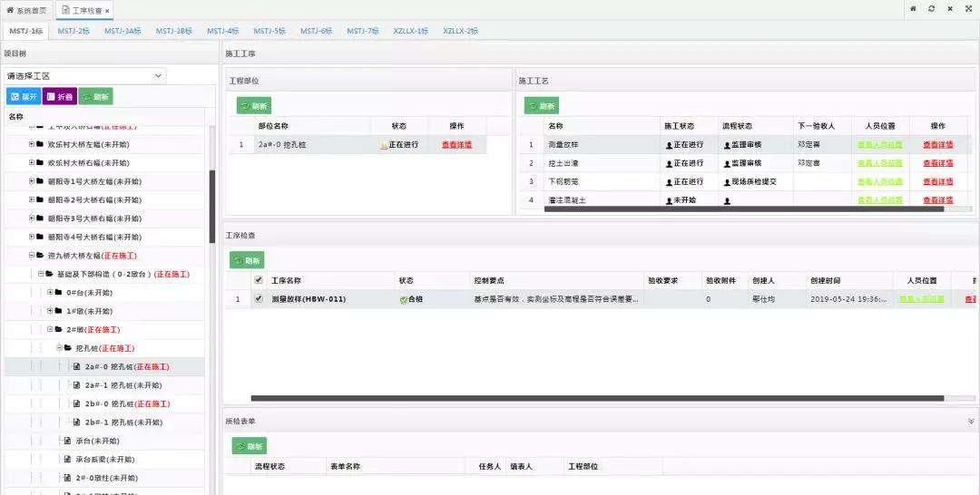Click the 2#-0墩柱 document icon
Viewport: 980px width, 495px height.
pos(67,478)
